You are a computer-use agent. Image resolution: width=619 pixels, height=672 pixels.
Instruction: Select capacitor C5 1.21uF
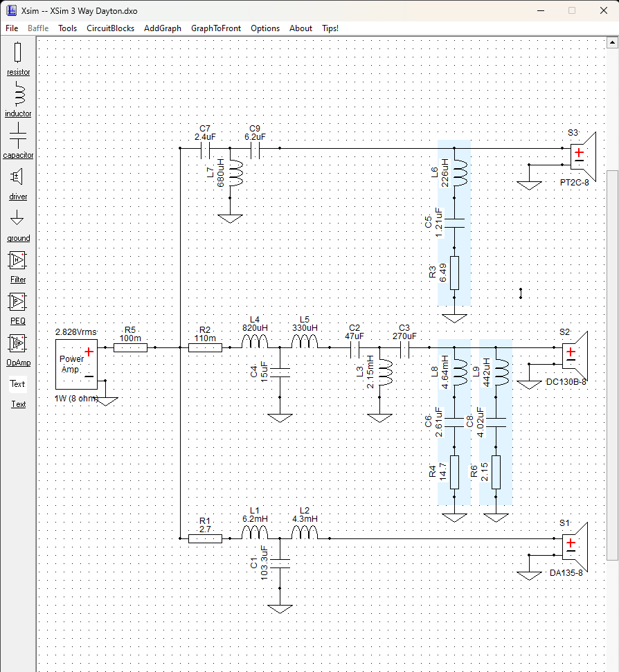tap(454, 223)
